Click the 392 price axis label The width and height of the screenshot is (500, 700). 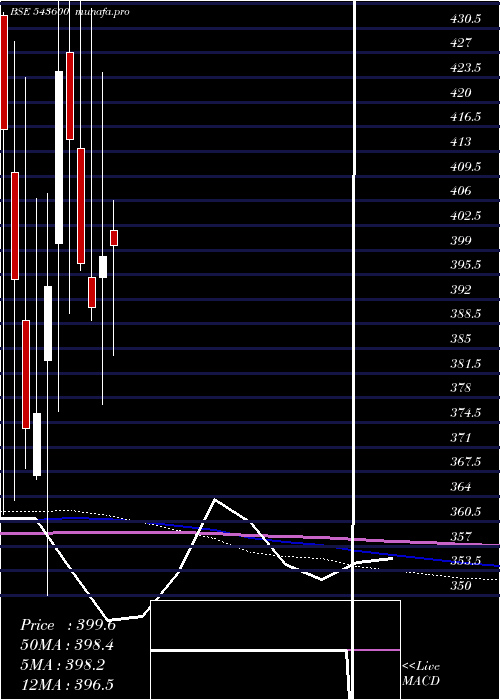[x=460, y=290]
